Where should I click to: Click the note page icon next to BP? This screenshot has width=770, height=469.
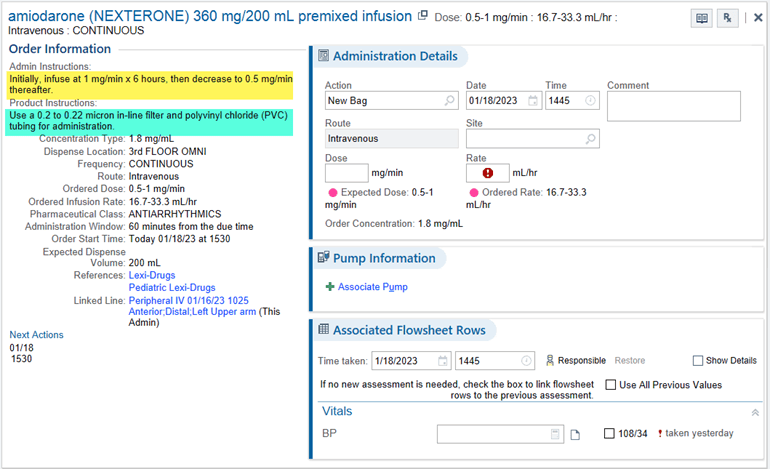click(575, 434)
